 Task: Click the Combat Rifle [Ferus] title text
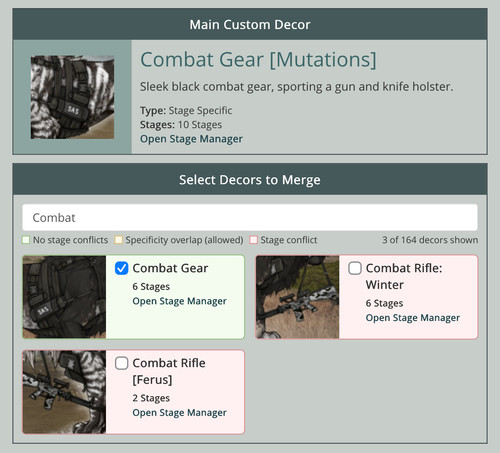[169, 371]
